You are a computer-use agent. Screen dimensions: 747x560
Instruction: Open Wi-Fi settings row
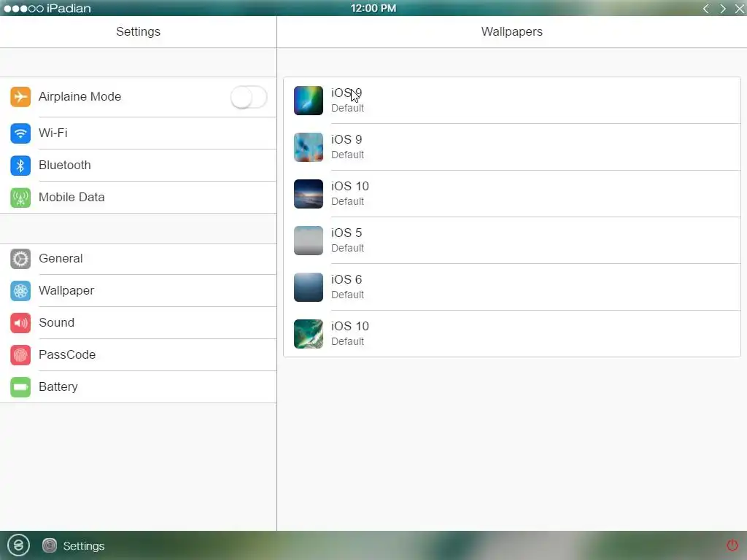138,133
